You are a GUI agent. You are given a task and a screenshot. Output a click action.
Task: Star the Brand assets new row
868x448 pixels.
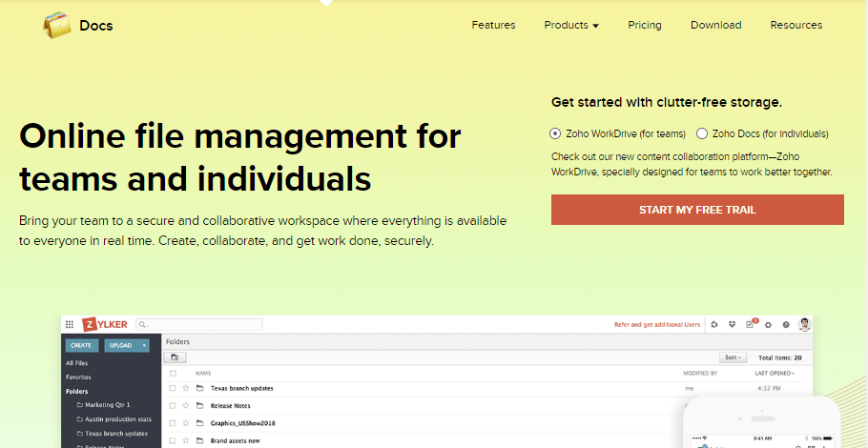point(186,440)
